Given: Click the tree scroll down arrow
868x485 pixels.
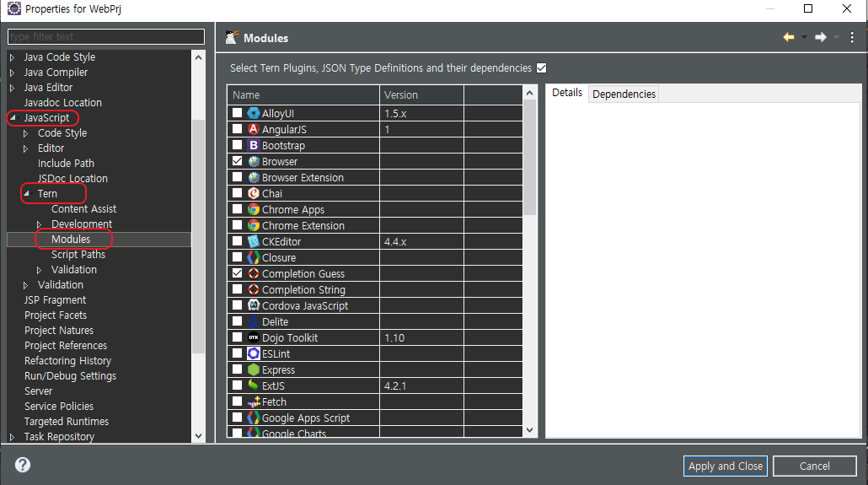Looking at the screenshot, I should 198,436.
